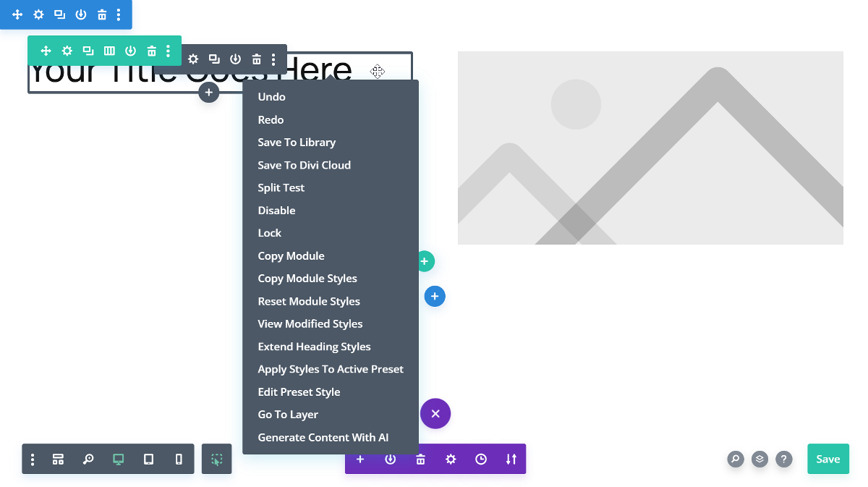Collapse the purple toolbar with X button
868x487 pixels.
[435, 414]
